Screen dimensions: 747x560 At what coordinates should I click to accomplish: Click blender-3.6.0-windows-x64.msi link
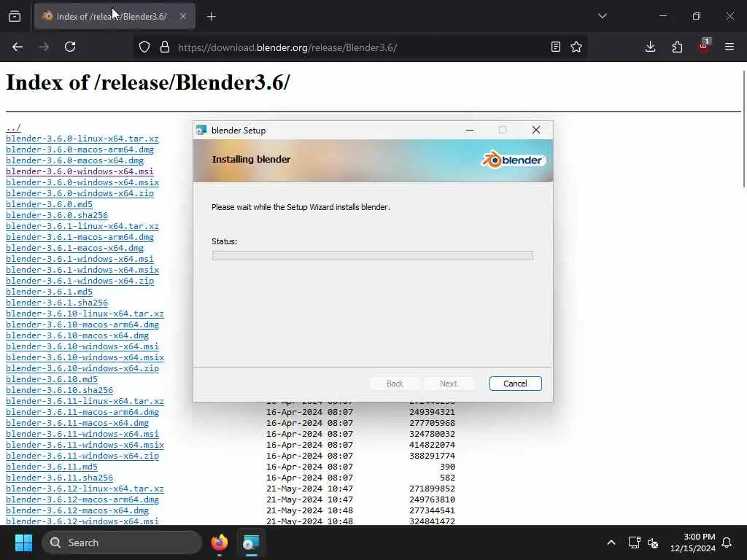click(80, 171)
